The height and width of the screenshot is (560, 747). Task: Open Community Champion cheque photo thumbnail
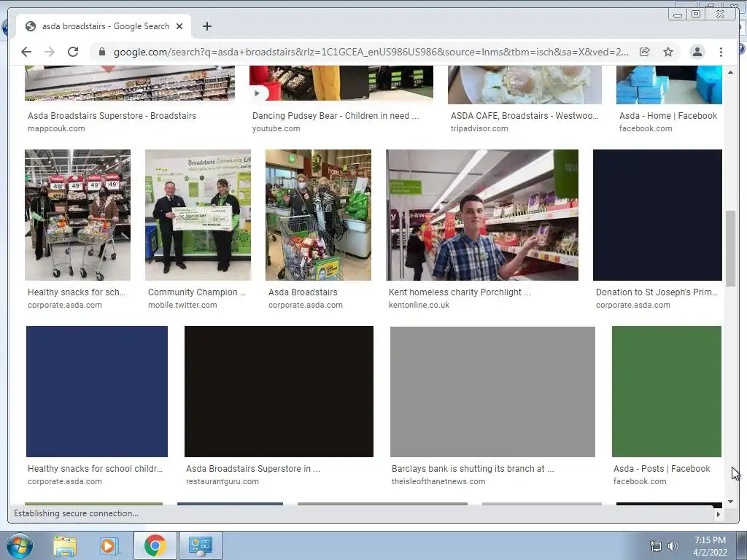coord(198,215)
